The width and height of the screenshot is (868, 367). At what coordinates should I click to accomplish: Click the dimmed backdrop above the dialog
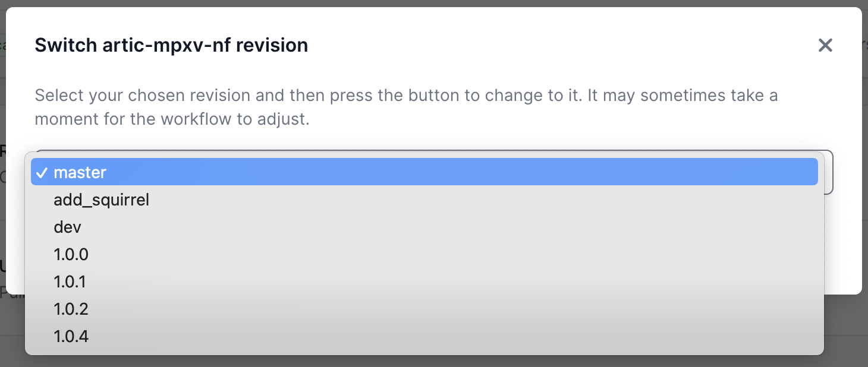coord(434,3)
